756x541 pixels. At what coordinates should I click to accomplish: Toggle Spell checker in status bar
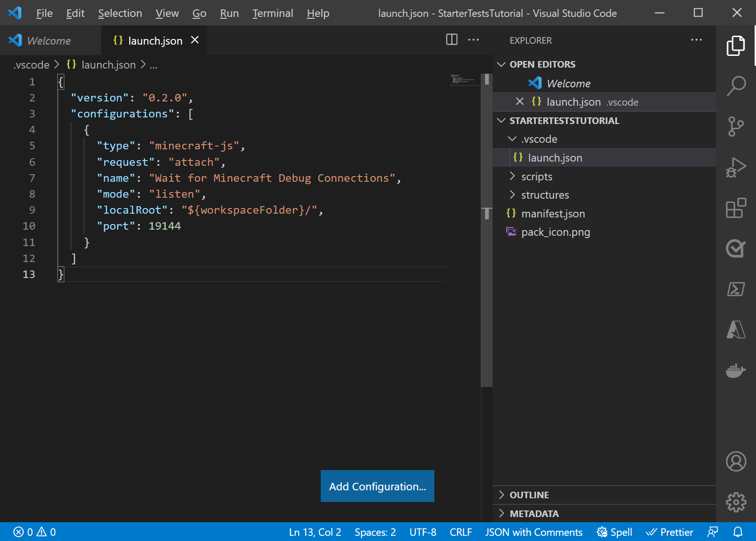pos(614,532)
